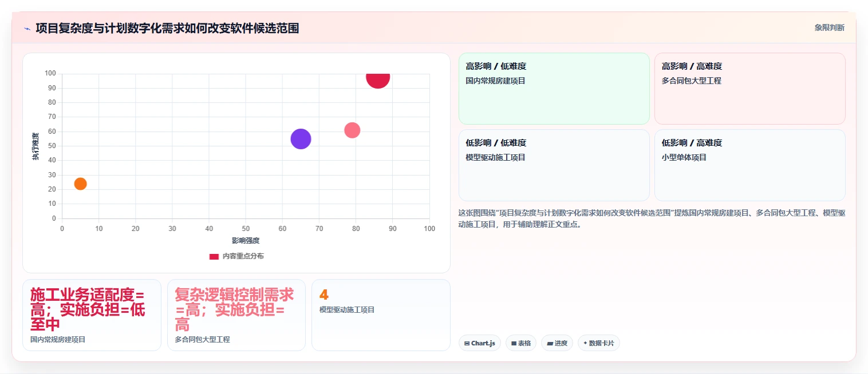Select the orange bubble in the chart
The image size is (868, 374).
pyautogui.click(x=80, y=184)
